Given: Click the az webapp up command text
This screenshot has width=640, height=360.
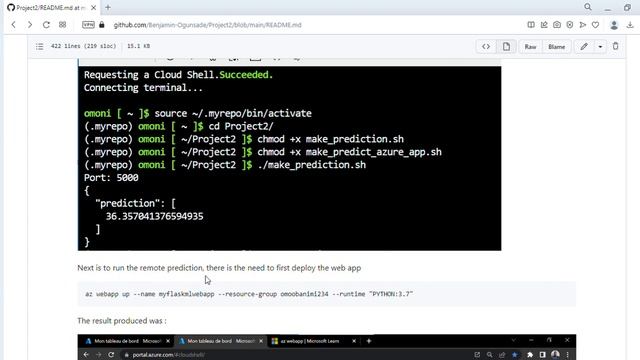Looking at the screenshot, I should click(x=249, y=294).
